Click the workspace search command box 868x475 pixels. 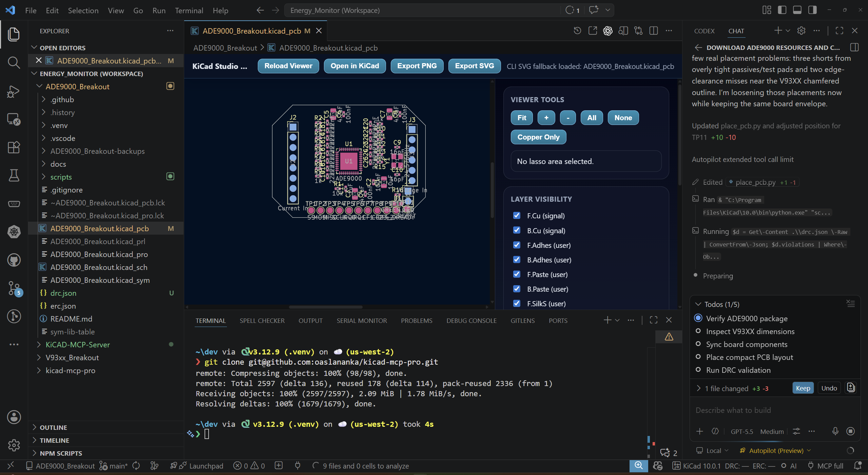[422, 10]
